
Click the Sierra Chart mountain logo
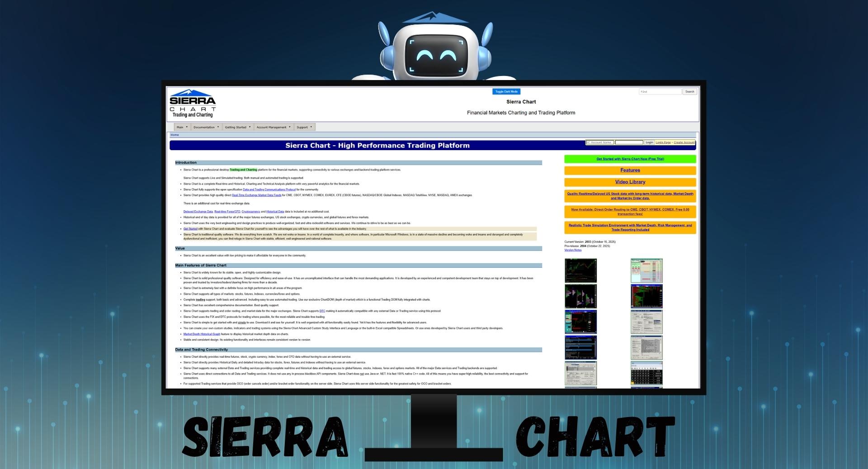(x=193, y=103)
